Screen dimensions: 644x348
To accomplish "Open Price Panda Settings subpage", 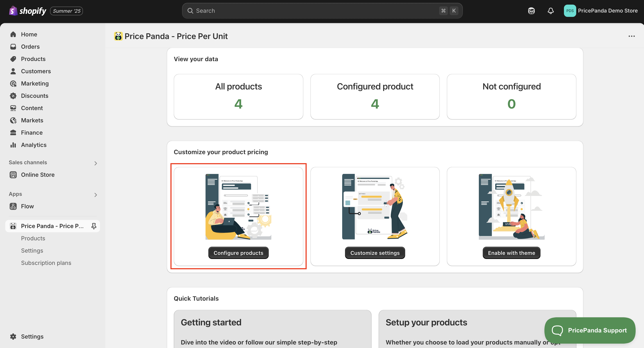I will pos(32,250).
